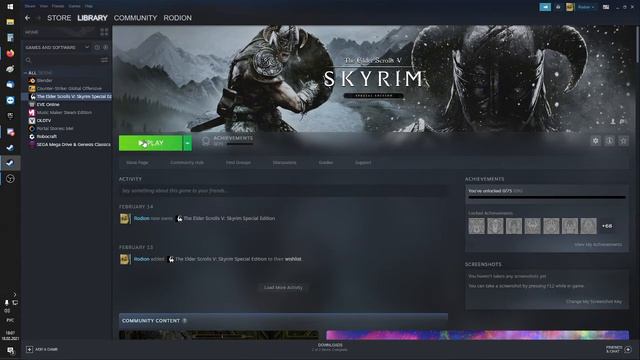View the first locked achievement thumbnail
This screenshot has height=360, width=640.
click(x=477, y=226)
